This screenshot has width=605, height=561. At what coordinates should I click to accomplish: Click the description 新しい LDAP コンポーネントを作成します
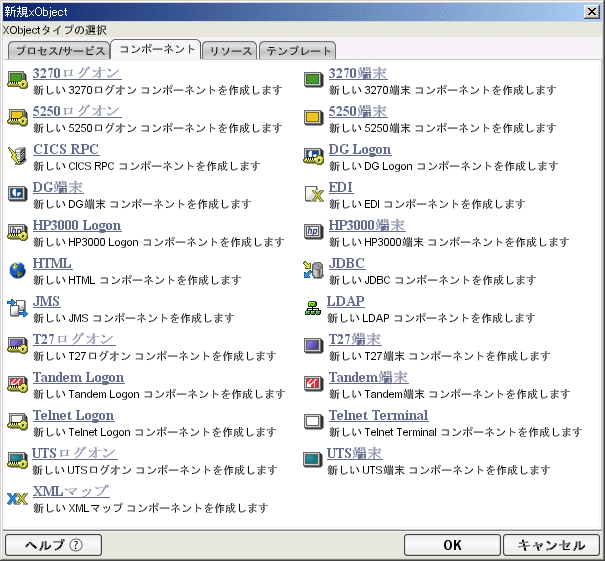tap(431, 318)
